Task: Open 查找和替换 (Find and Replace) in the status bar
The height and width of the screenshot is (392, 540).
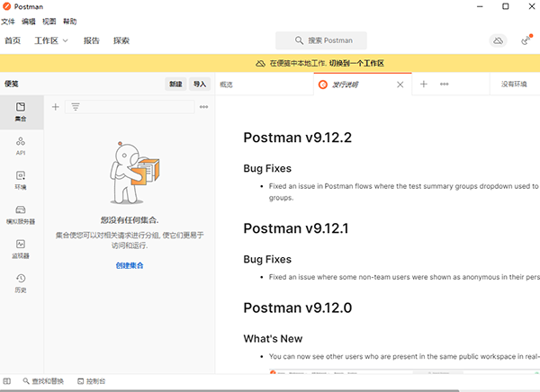Action: coord(43,381)
